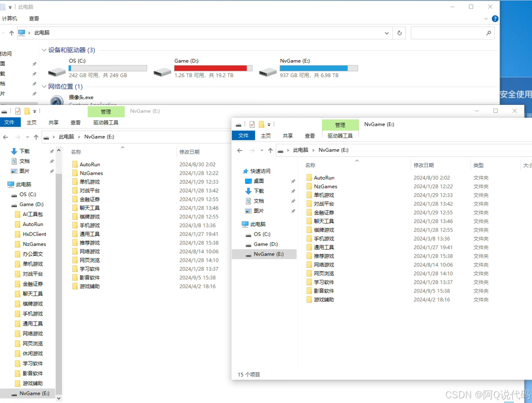Select the OS (C:) drive icon in This PC window
This screenshot has height=403, width=532.
(x=57, y=71)
